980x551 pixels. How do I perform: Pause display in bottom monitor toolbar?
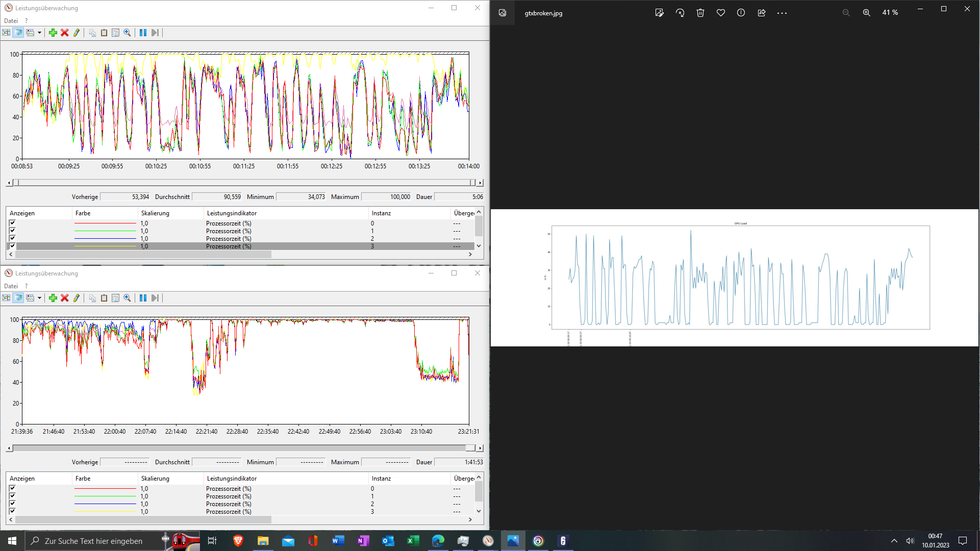click(143, 298)
